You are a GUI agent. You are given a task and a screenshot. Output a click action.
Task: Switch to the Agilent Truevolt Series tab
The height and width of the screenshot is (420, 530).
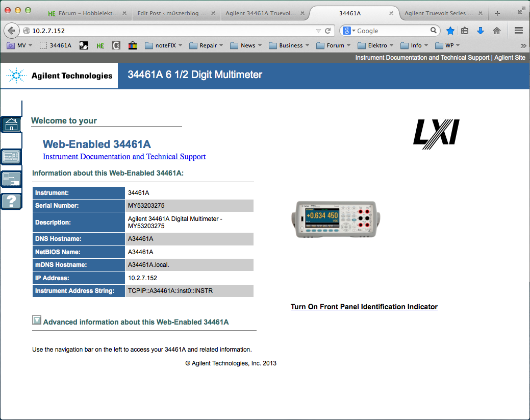[x=439, y=13]
